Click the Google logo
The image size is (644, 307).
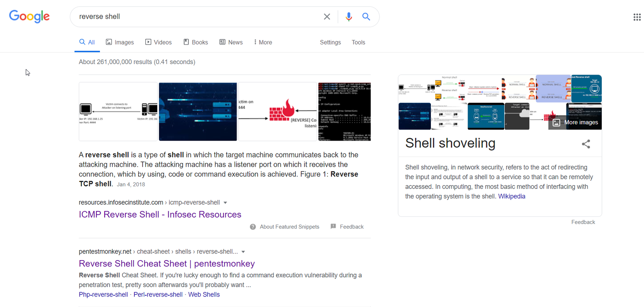29,16
